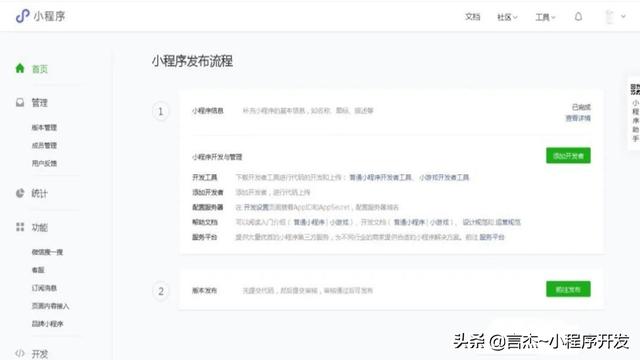Open 品牌小程序 in the sidebar
Image resolution: width=640 pixels, height=360 pixels.
[x=47, y=324]
